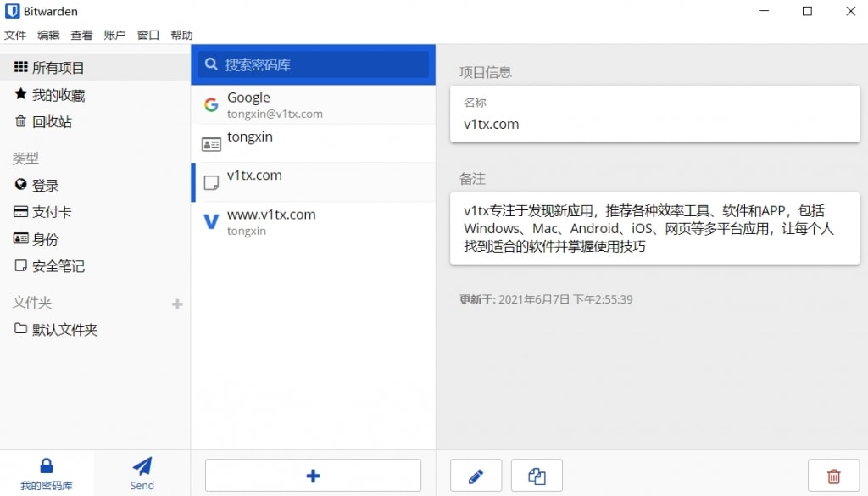
Task: Click the Bitwarden shield logo
Action: 12,11
